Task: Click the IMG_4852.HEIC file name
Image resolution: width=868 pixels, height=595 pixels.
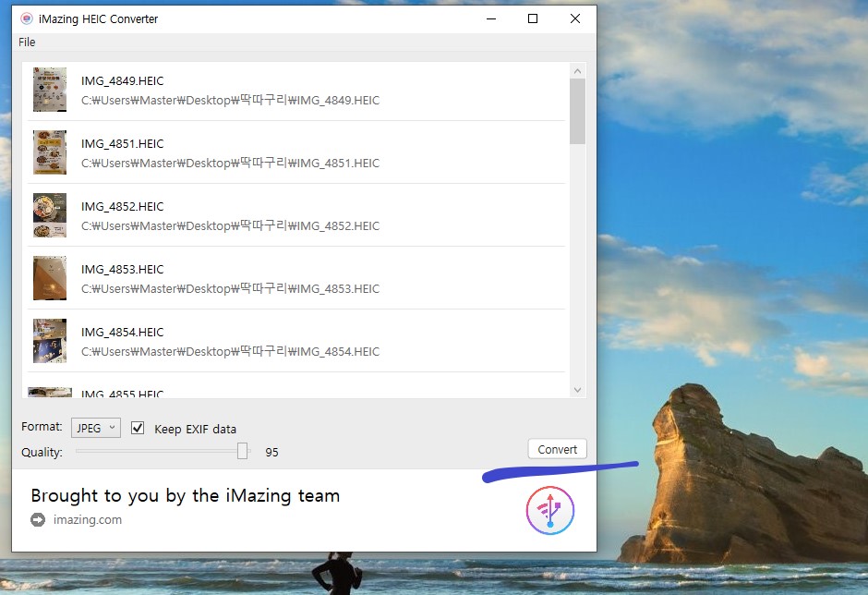Action: tap(122, 207)
